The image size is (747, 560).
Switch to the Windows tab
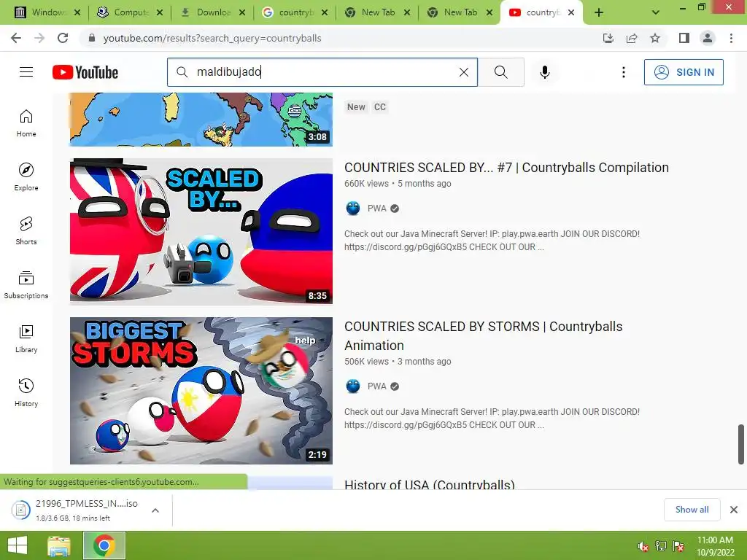[x=41, y=12]
